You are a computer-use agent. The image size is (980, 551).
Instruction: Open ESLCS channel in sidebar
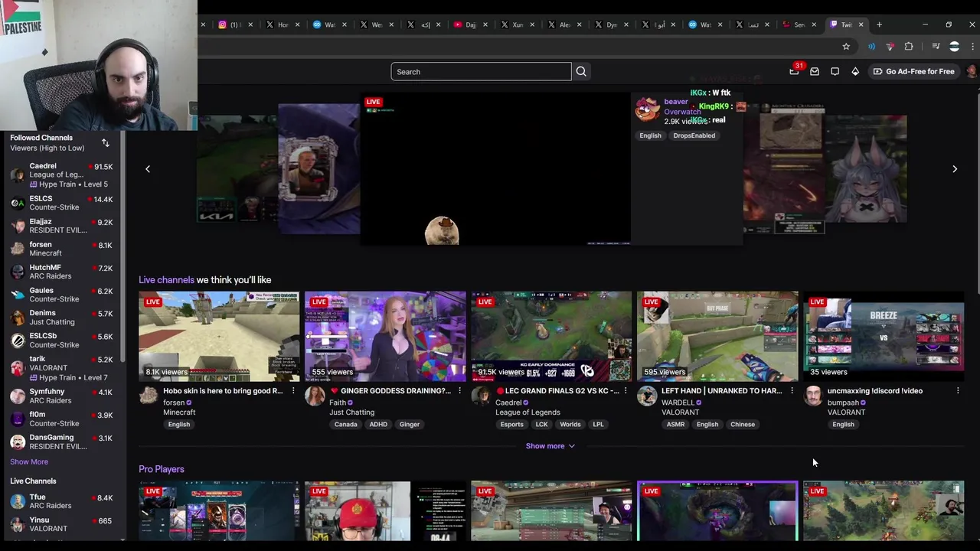[x=62, y=203]
